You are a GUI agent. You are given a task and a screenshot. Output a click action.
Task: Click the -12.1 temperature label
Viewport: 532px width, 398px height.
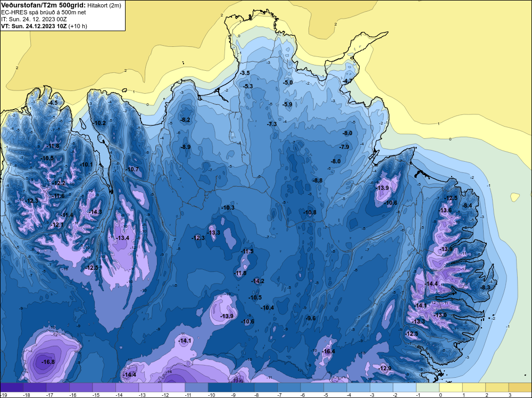pyautogui.click(x=57, y=225)
